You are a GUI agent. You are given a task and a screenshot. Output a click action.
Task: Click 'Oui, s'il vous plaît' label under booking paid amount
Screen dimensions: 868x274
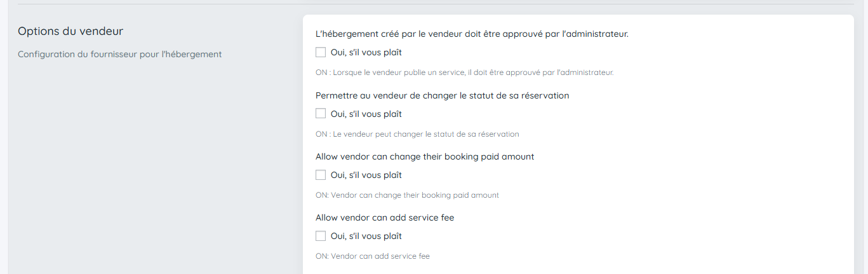(366, 175)
